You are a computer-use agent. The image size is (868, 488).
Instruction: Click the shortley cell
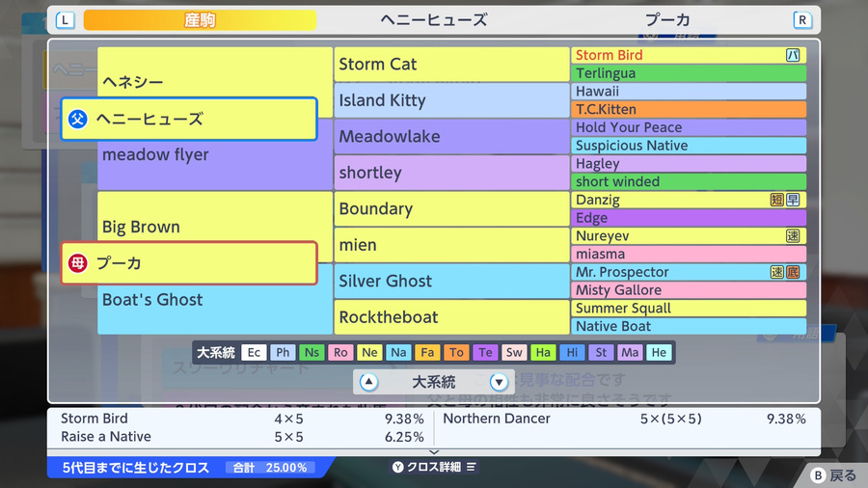[x=451, y=173]
